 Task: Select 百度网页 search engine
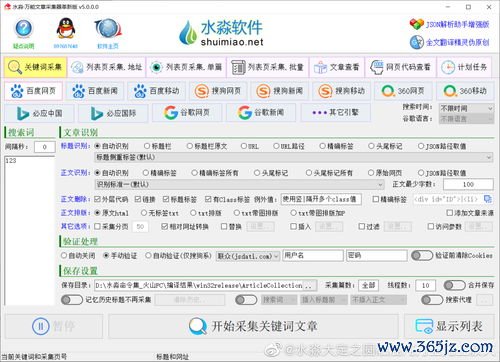[33, 91]
